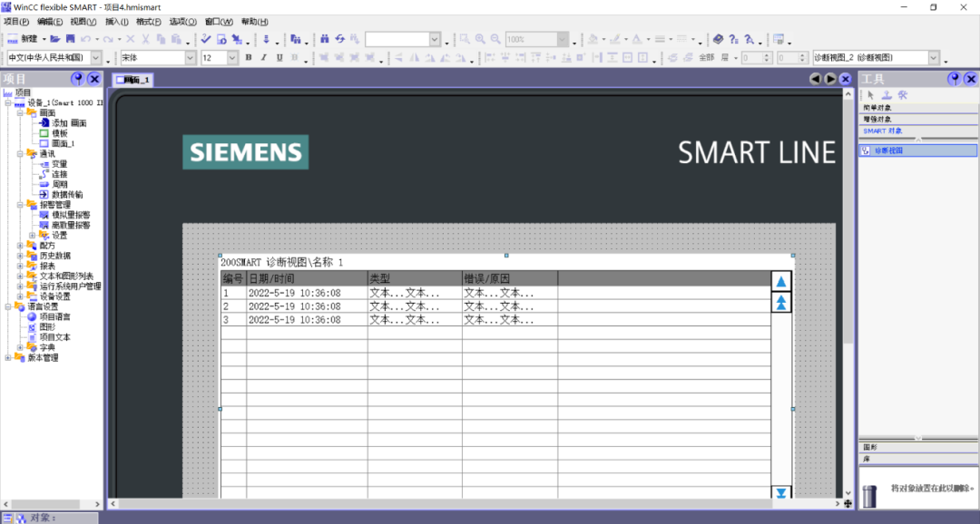Click the 连接 (Connections) icon

[44, 173]
